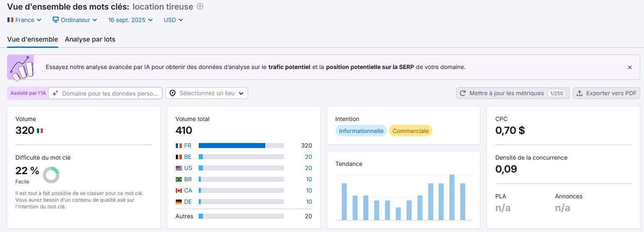Open the Ordinateur device dropdown

point(75,20)
